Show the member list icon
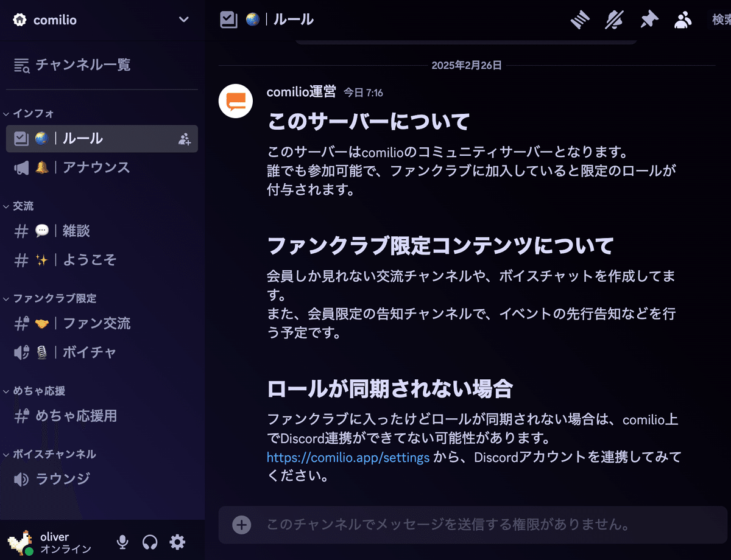The width and height of the screenshot is (731, 560). tap(683, 19)
